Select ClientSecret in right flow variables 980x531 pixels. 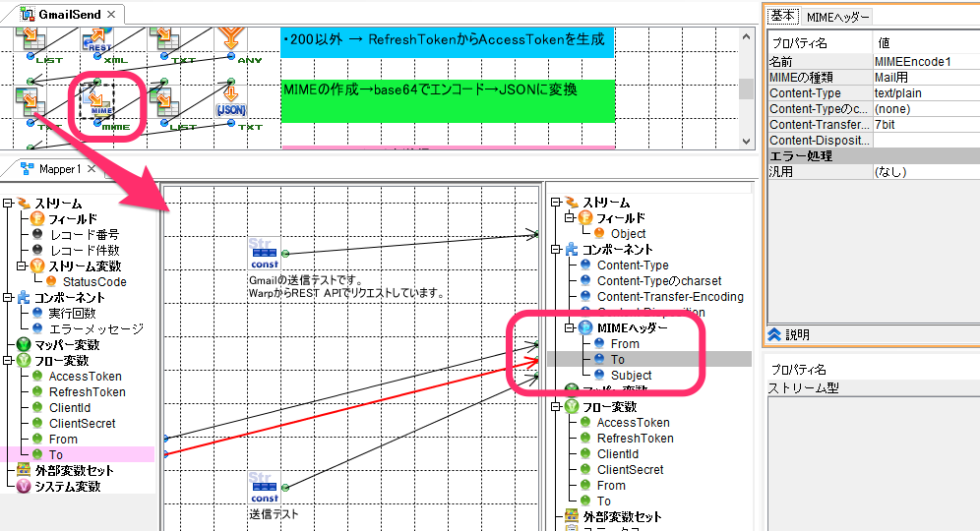point(630,469)
